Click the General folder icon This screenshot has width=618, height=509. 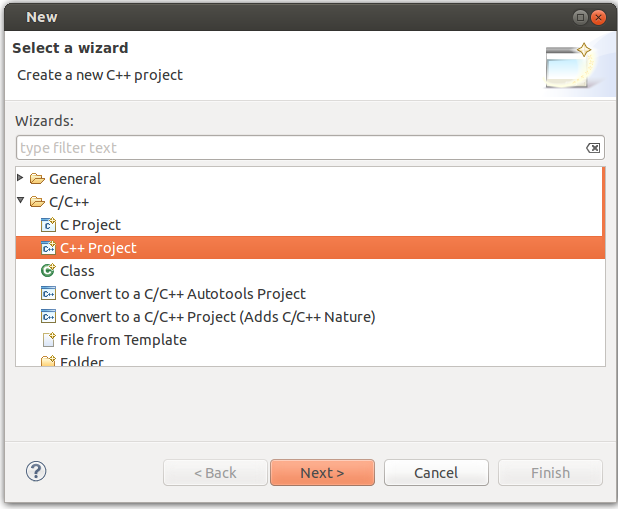[x=37, y=179]
